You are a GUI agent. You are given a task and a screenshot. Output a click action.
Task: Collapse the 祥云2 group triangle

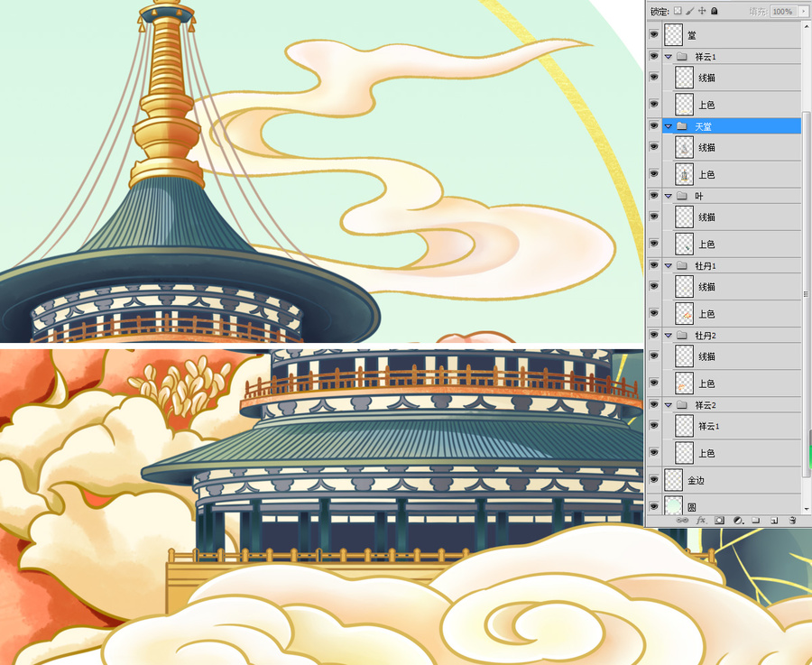point(668,404)
